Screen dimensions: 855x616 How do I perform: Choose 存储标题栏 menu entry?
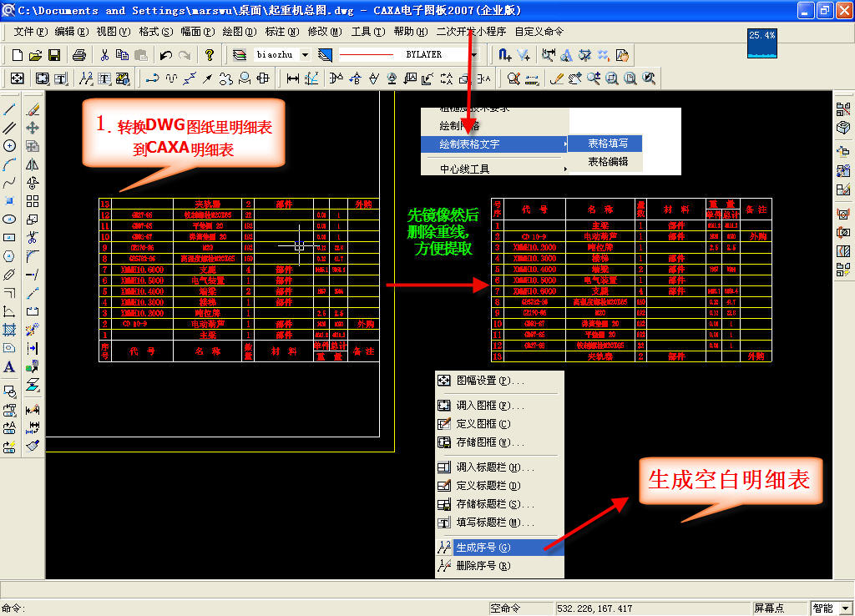coord(499,504)
